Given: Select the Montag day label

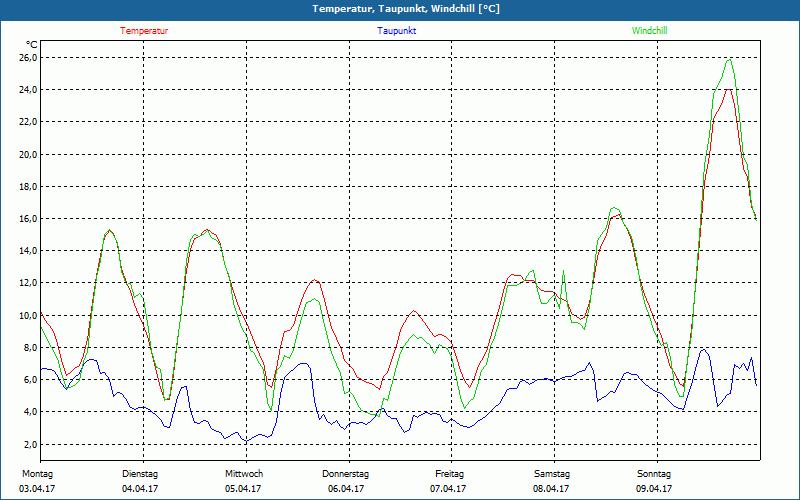Looking at the screenshot, I should [36, 473].
